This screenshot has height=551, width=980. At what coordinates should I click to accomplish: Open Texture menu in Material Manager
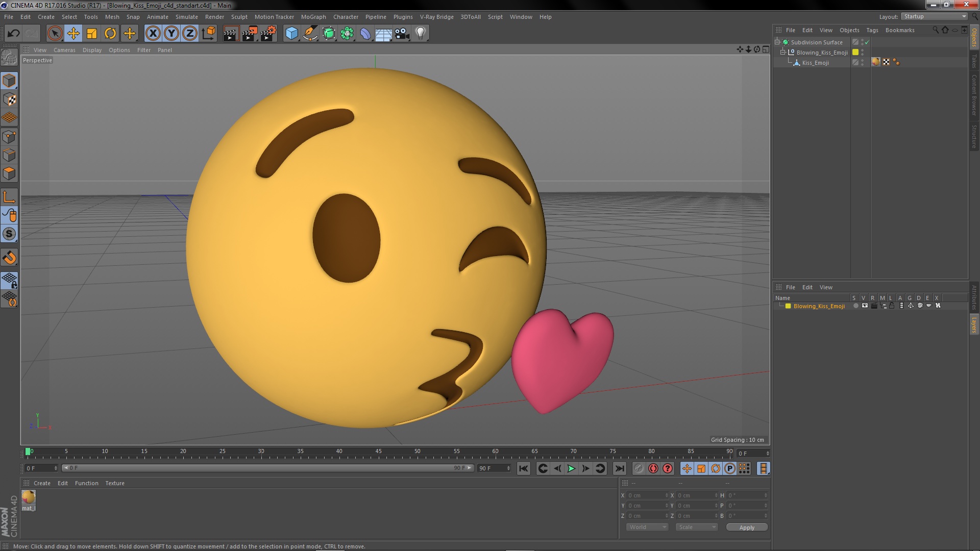pos(115,483)
